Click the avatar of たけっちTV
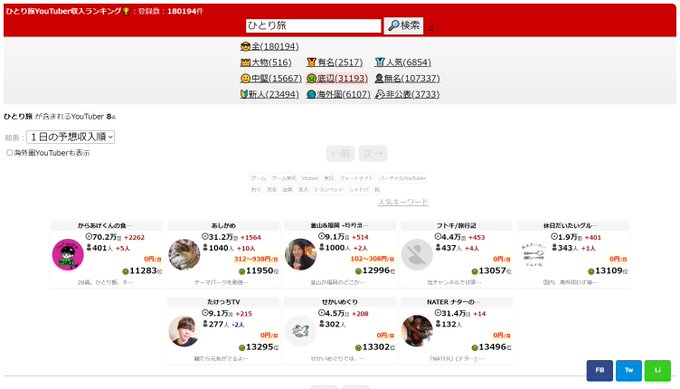The image size is (680, 389). pyautogui.click(x=184, y=331)
